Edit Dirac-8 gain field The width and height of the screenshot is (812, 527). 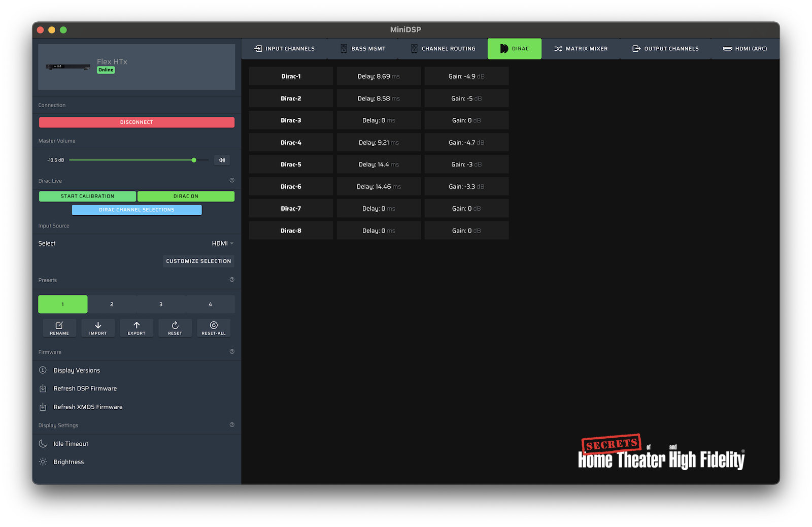point(466,230)
